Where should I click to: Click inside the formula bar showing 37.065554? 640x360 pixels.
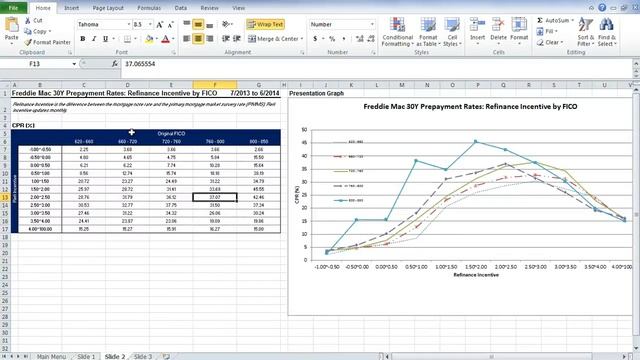coord(376,64)
